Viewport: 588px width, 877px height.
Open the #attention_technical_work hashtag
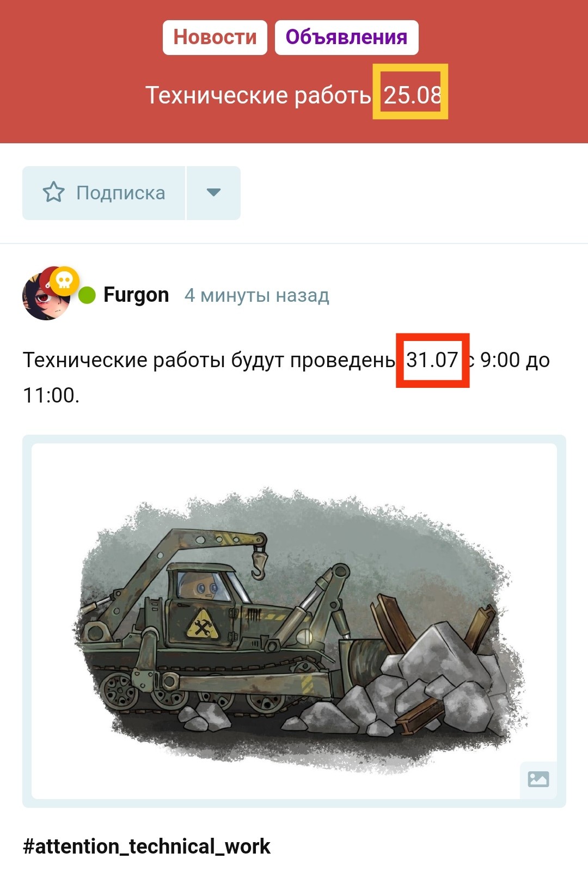point(146,846)
